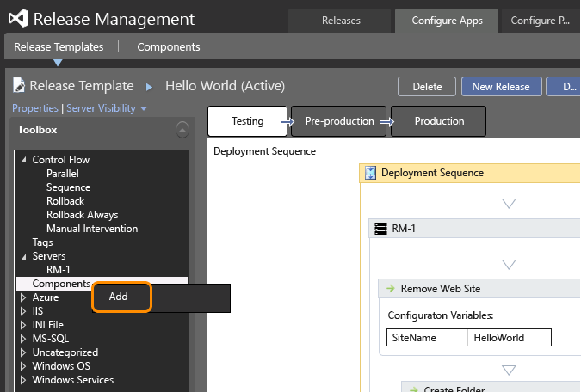
Task: Switch to the Releases tab
Action: click(x=341, y=21)
